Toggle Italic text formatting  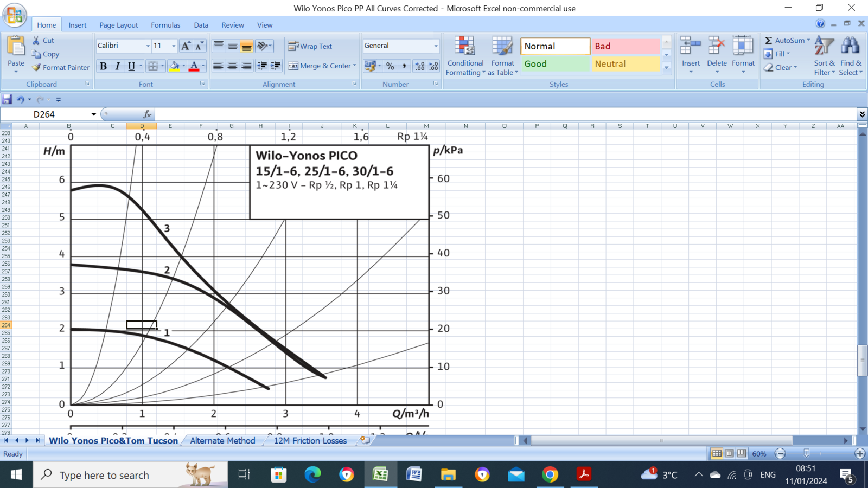pyautogui.click(x=117, y=66)
